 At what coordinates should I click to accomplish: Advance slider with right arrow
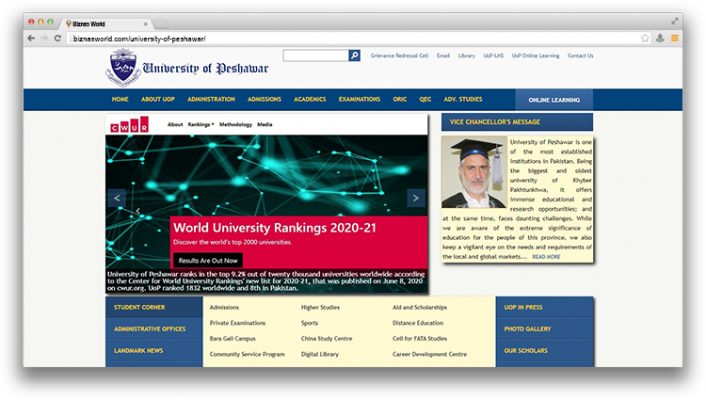point(415,198)
